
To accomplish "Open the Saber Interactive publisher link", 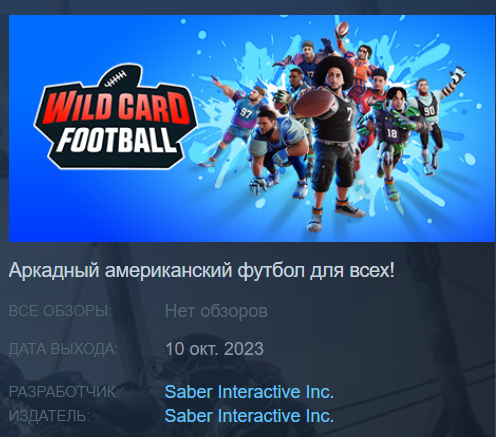I will (x=249, y=416).
